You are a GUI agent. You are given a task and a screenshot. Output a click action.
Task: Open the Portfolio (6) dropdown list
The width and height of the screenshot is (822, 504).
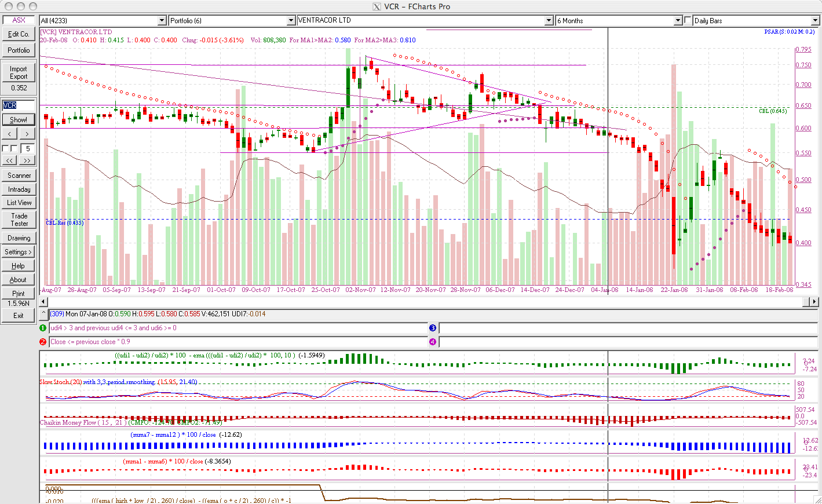click(x=291, y=21)
